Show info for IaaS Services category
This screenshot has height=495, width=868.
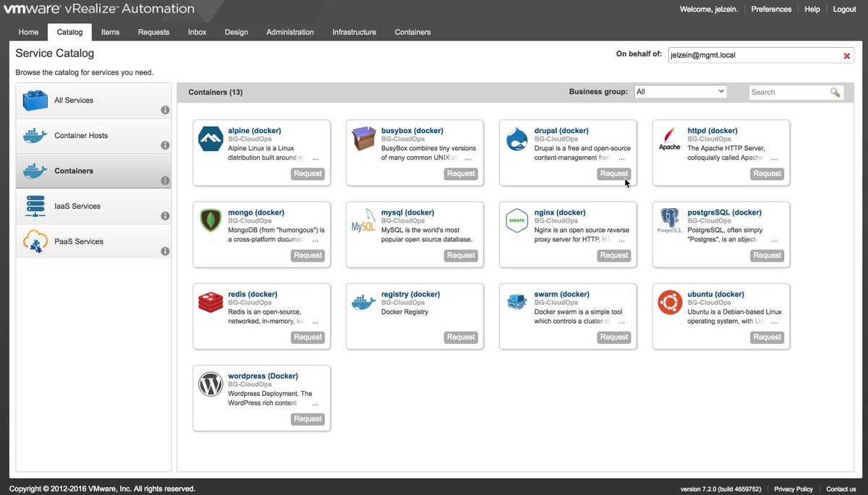pos(165,215)
